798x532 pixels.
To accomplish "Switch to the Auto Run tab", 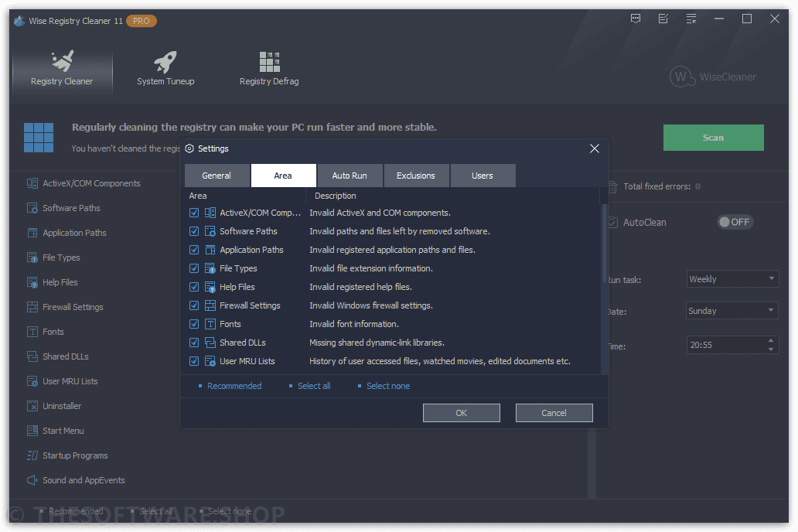I will tap(350, 176).
